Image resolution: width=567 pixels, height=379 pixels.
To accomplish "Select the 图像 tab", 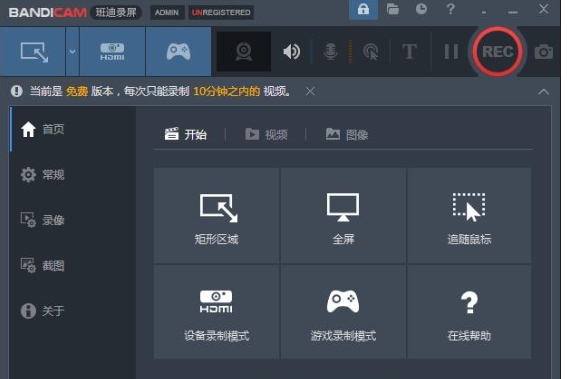I will point(347,135).
